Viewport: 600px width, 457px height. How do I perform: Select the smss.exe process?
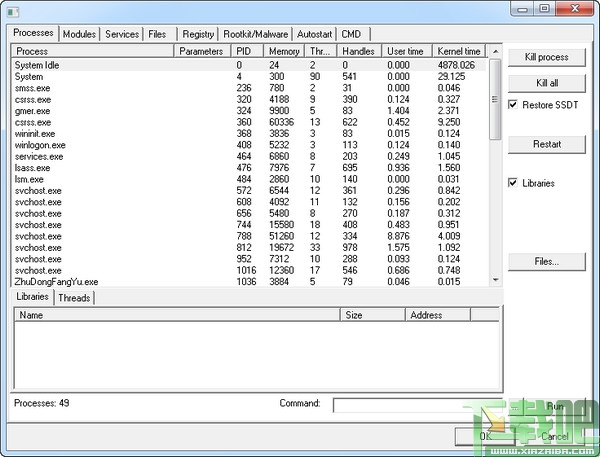[x=250, y=88]
